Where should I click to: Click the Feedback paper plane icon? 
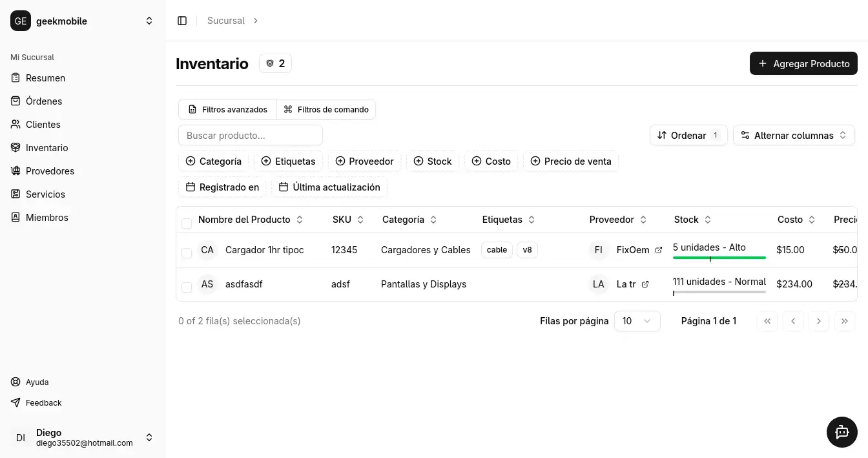click(15, 402)
